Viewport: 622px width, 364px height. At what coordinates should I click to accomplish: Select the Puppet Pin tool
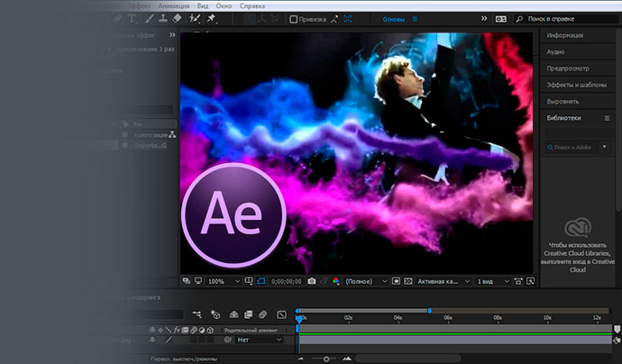pyautogui.click(x=212, y=18)
